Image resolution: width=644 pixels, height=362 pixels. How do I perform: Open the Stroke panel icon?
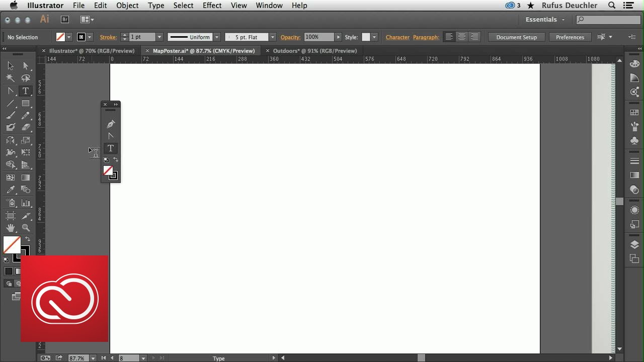point(634,161)
